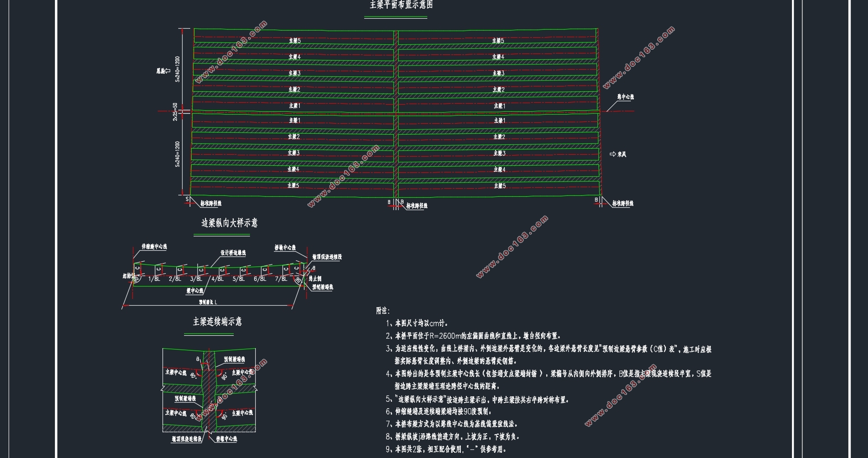
Task: Click the 梁中心线 label
Action: (195, 290)
